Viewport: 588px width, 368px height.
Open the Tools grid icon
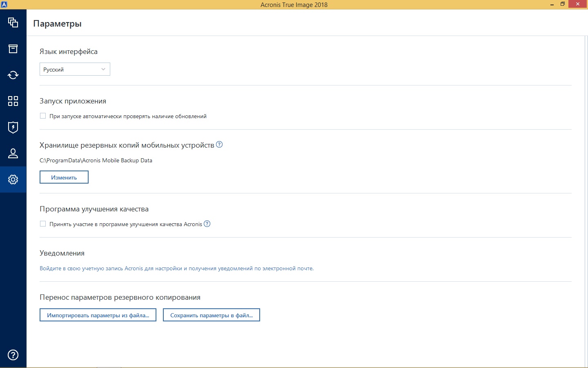tap(13, 101)
